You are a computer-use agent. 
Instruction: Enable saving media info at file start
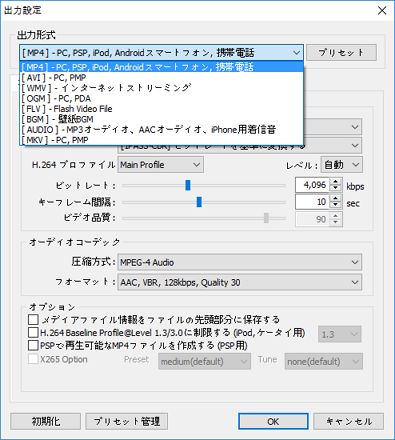coord(33,320)
